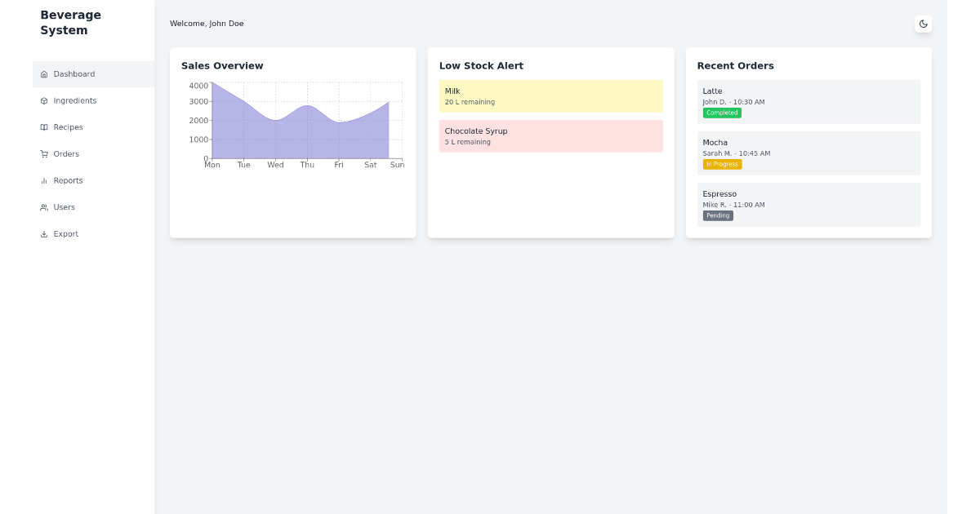Image resolution: width=980 pixels, height=514 pixels.
Task: Select the Mocha order entry
Action: coord(808,153)
